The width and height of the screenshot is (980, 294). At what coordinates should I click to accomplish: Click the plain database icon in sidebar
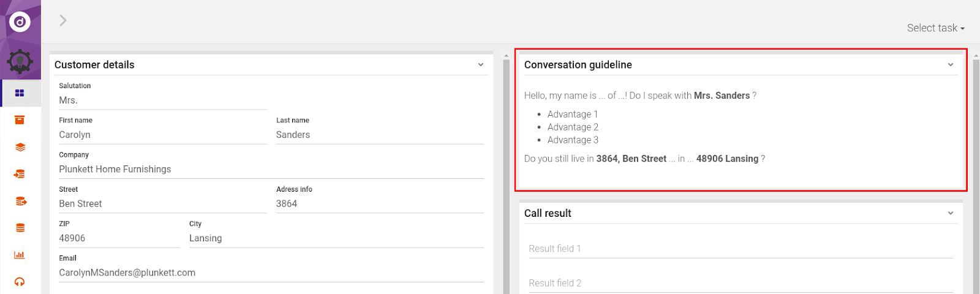pyautogui.click(x=20, y=228)
